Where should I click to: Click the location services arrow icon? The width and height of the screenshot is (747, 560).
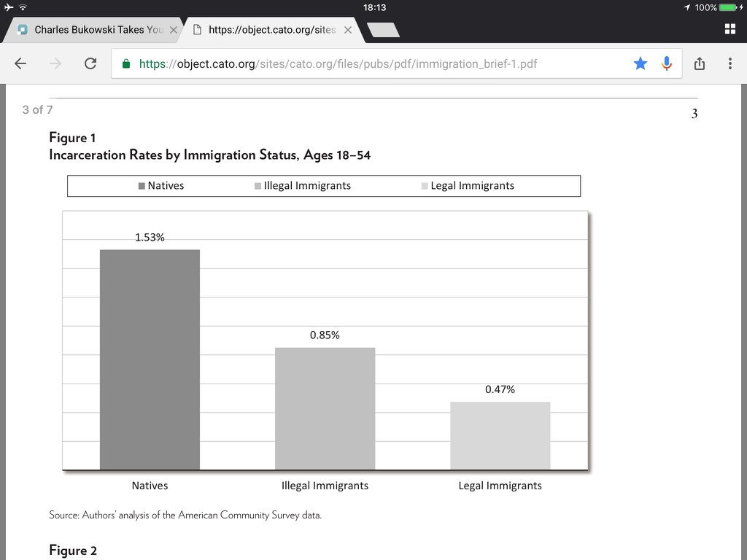tap(687, 7)
